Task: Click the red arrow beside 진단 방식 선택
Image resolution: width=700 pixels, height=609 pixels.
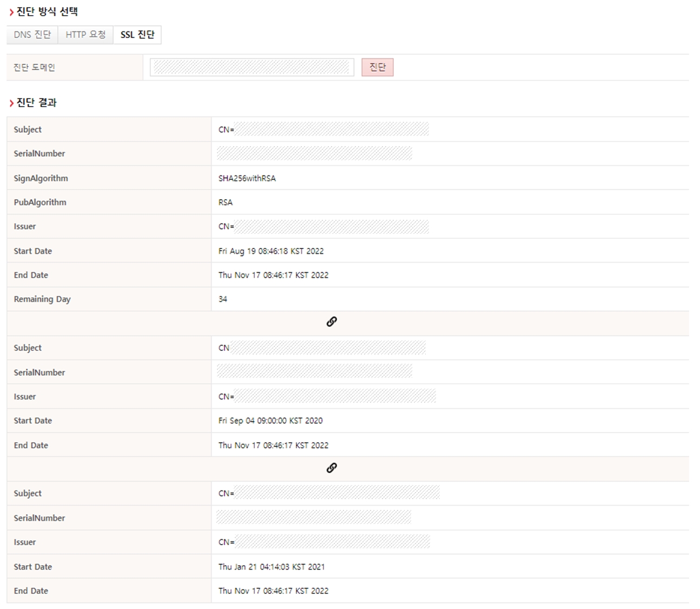Action: pyautogui.click(x=11, y=12)
